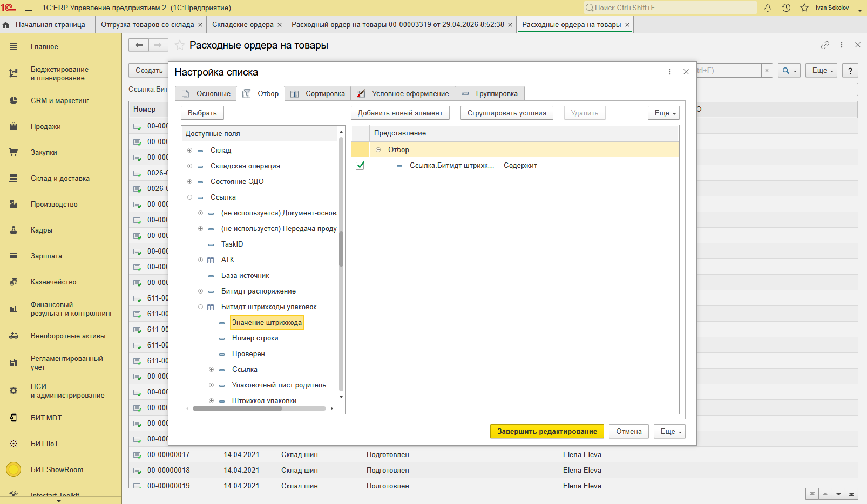This screenshot has width=867, height=504.
Task: Expand the АТК field node
Action: click(200, 260)
